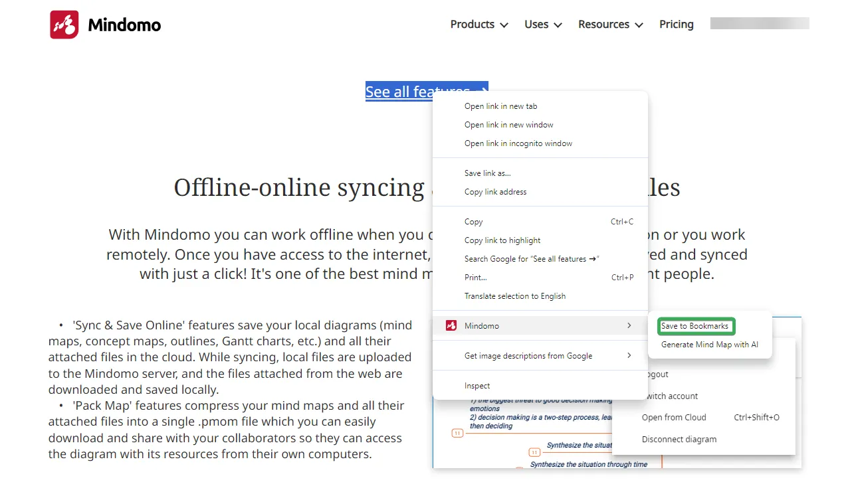This screenshot has width=852, height=504.
Task: Click the Mindomo red logo icon
Action: tap(64, 25)
